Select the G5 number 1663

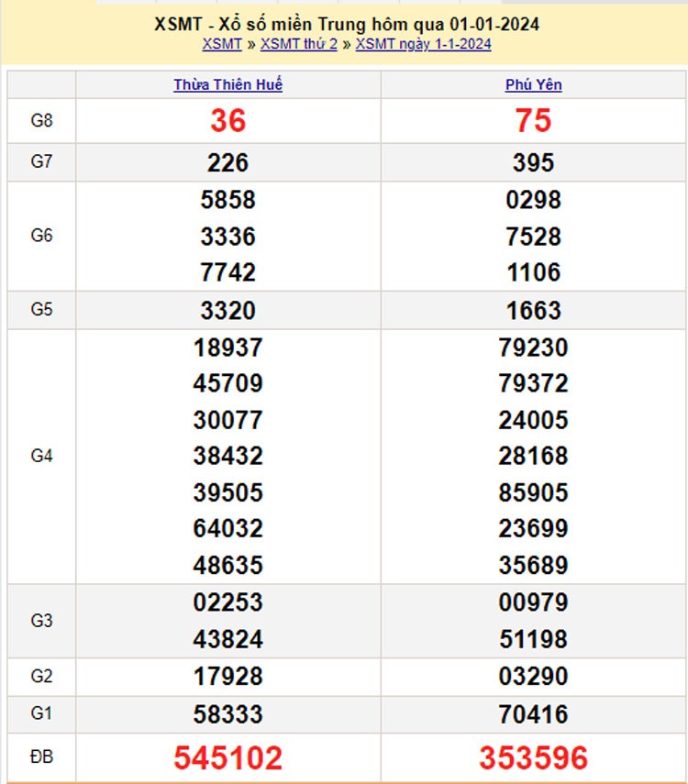click(x=533, y=310)
